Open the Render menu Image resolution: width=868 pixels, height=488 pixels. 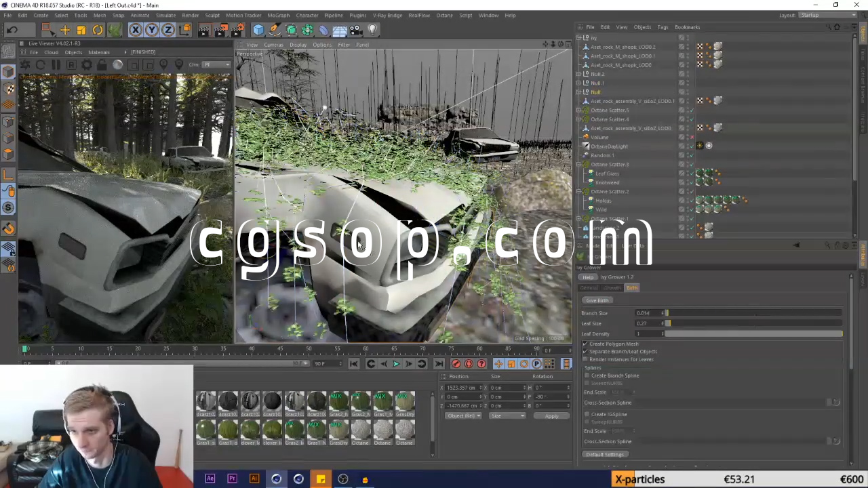[x=190, y=15]
